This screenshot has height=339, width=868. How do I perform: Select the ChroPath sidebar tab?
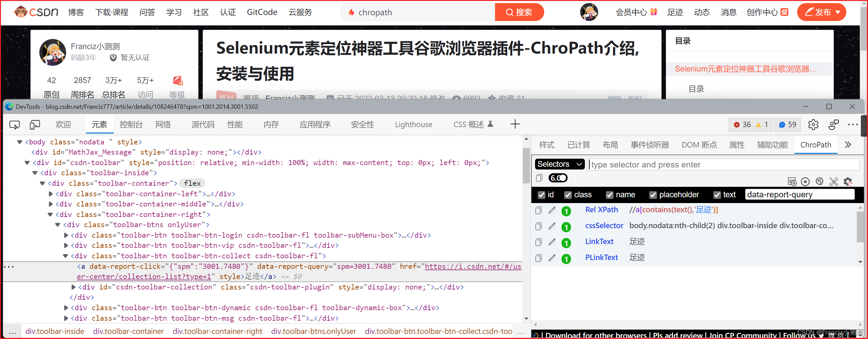(x=815, y=145)
